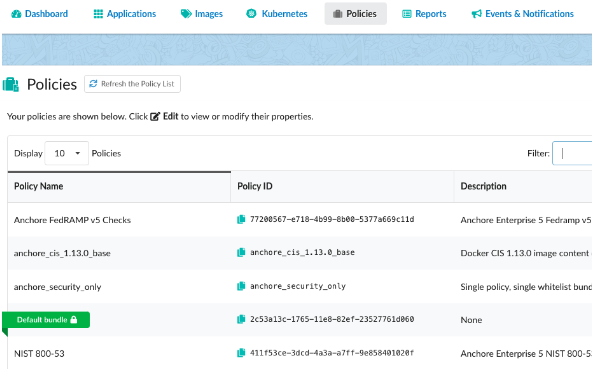Sort by Policy Name column
Screen dimensions: 592x369
(119, 186)
